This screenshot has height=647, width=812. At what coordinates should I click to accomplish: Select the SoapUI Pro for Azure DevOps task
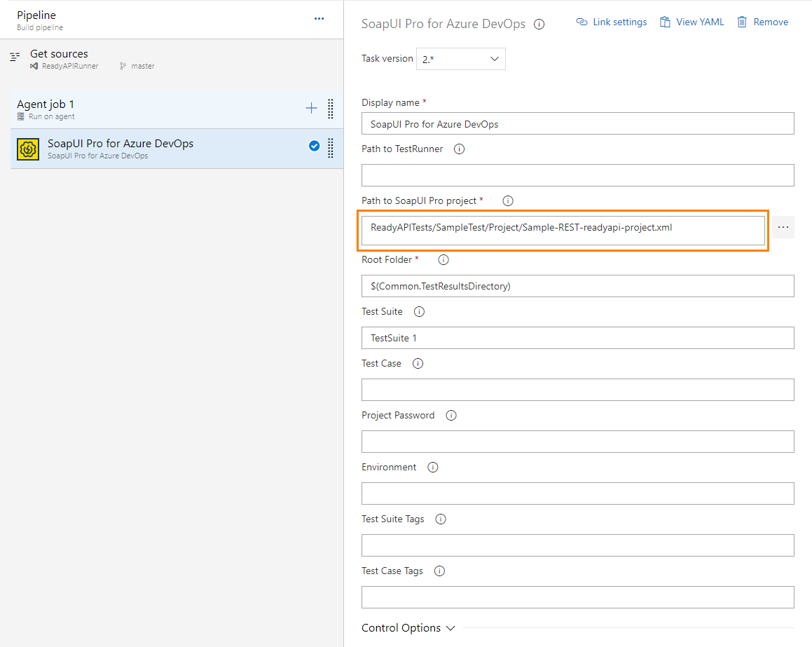[x=177, y=149]
